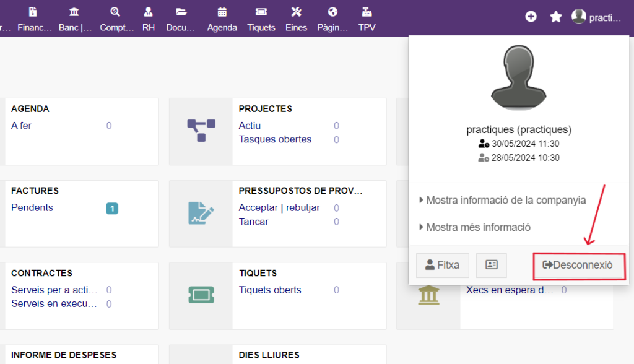Open the RH module icon
The width and height of the screenshot is (634, 364).
click(149, 12)
